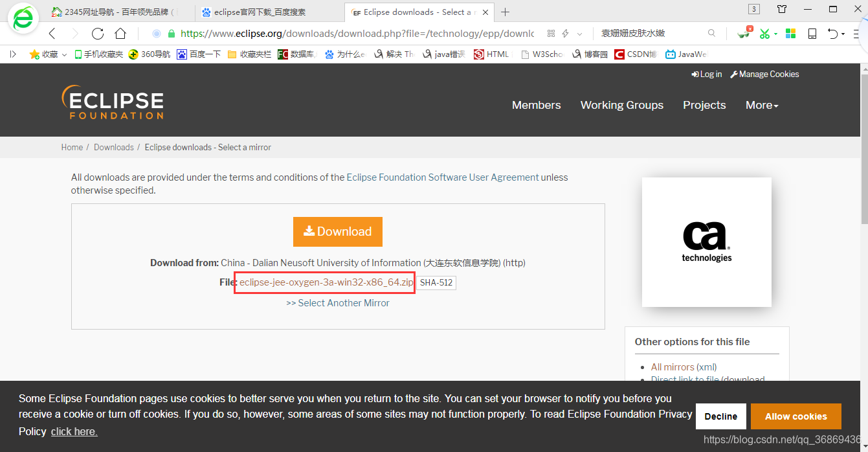
Task: Decline cookies in the banner
Action: pyautogui.click(x=721, y=416)
